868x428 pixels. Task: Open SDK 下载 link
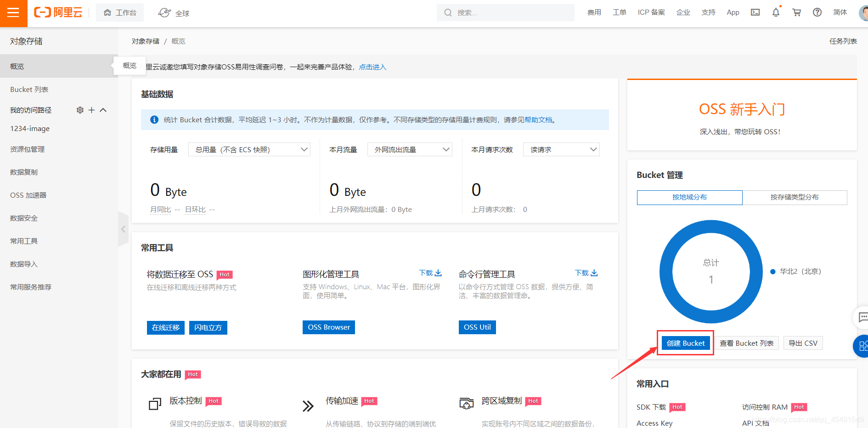pos(651,407)
